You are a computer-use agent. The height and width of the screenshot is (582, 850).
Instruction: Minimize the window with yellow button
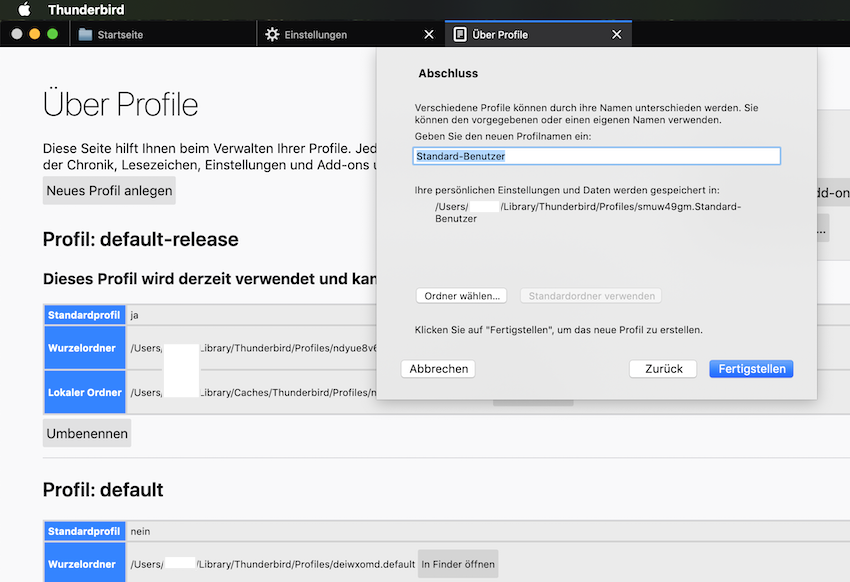coord(35,34)
